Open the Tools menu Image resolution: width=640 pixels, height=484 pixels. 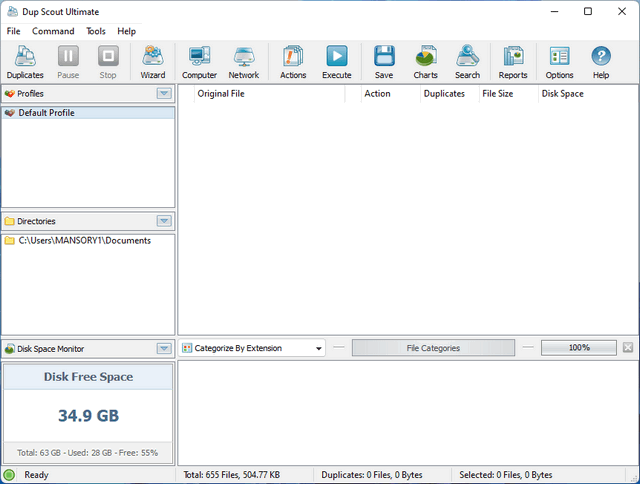96,31
